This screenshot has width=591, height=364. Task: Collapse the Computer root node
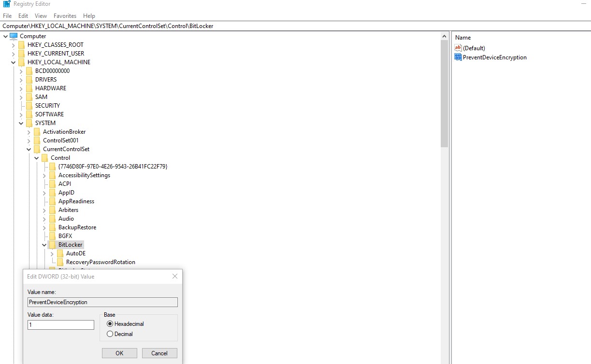[5, 36]
